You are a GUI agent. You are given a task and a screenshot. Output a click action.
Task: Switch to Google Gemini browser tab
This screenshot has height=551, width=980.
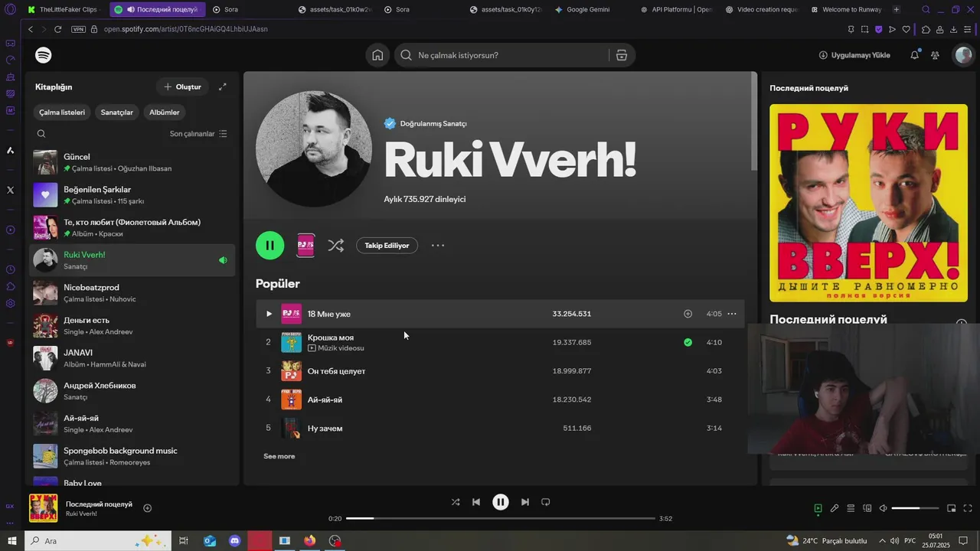click(x=586, y=9)
